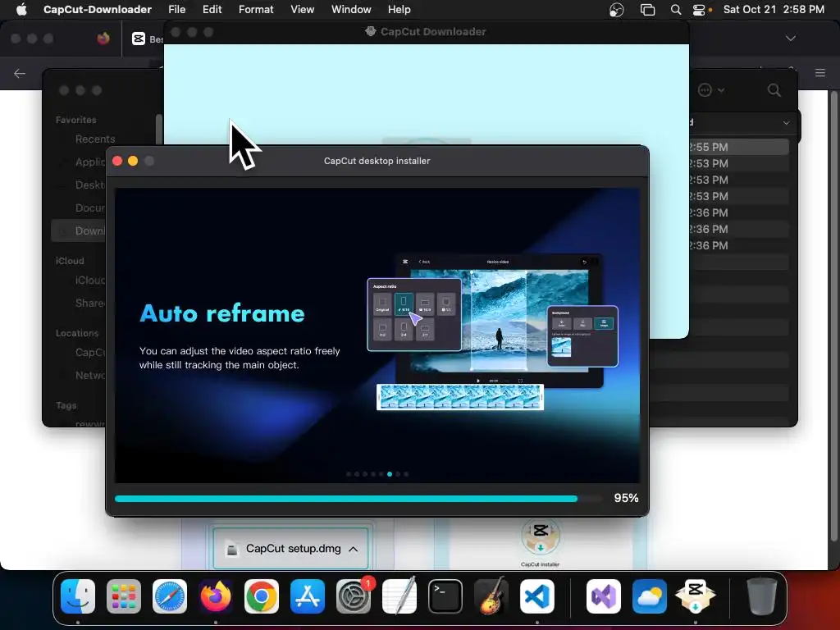This screenshot has width=840, height=630.
Task: Select the 2:55 PM file row
Action: [x=739, y=147]
